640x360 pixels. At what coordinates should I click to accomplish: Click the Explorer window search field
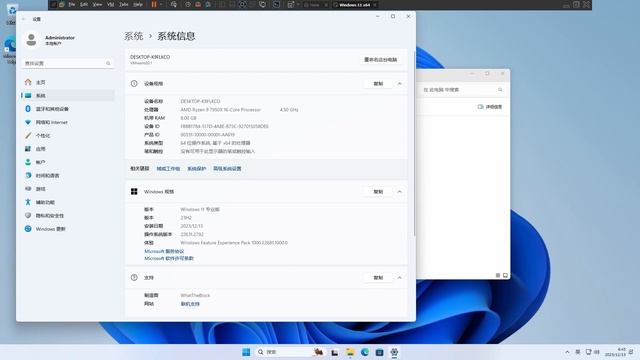(x=462, y=89)
